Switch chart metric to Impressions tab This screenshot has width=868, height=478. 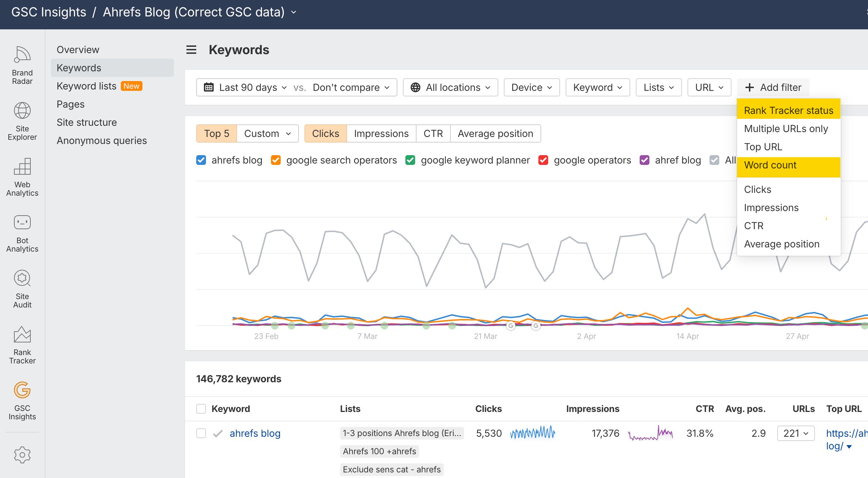pyautogui.click(x=381, y=133)
